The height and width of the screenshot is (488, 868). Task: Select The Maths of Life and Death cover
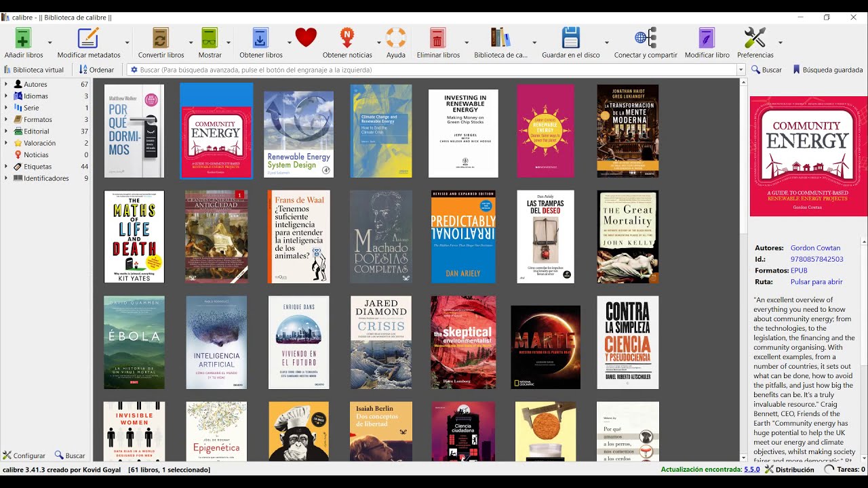pos(134,237)
